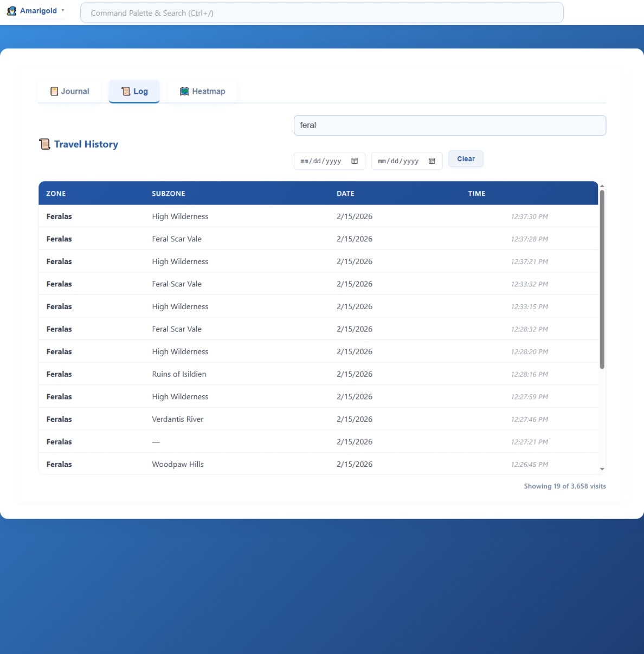Open the Amarigold character dropdown arrow
The width and height of the screenshot is (644, 654).
[x=63, y=10]
